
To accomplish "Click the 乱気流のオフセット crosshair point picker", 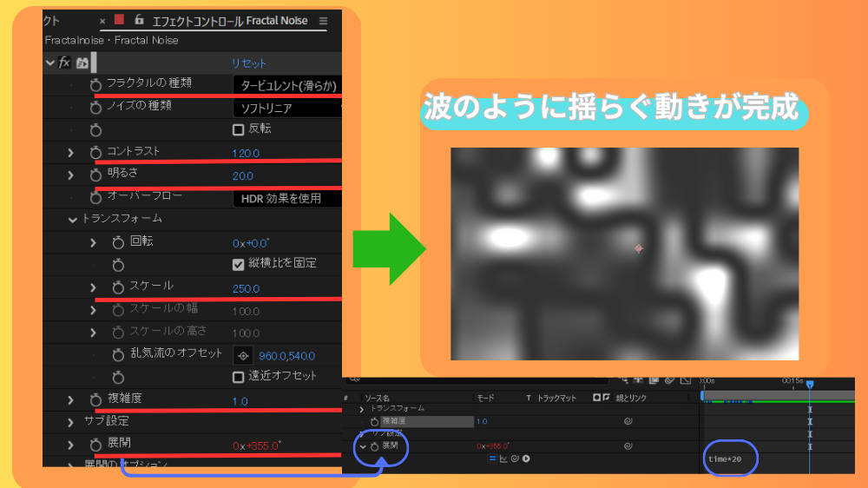I will (x=243, y=355).
